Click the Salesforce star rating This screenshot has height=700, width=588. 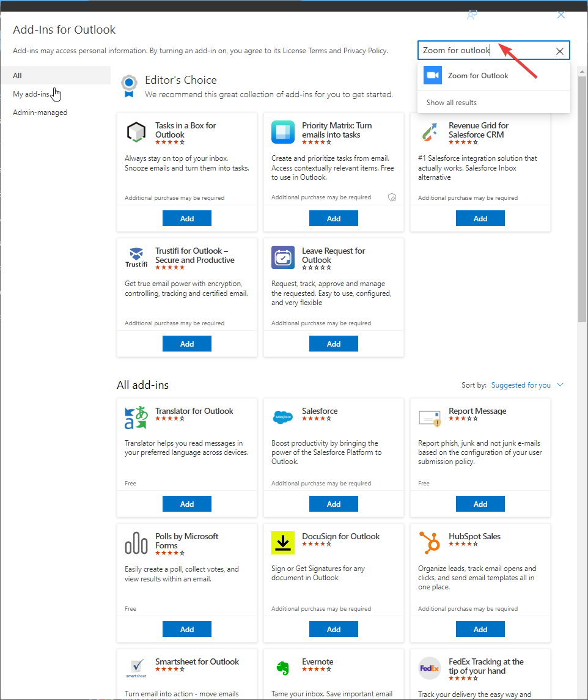click(x=317, y=419)
